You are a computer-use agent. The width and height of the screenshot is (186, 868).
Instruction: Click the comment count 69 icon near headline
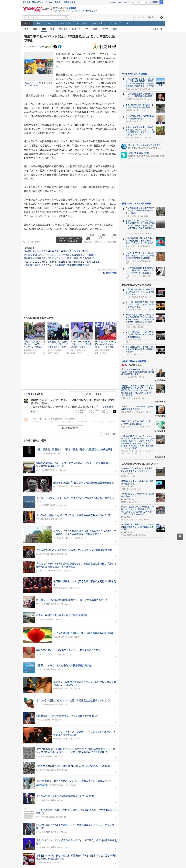tap(42, 47)
